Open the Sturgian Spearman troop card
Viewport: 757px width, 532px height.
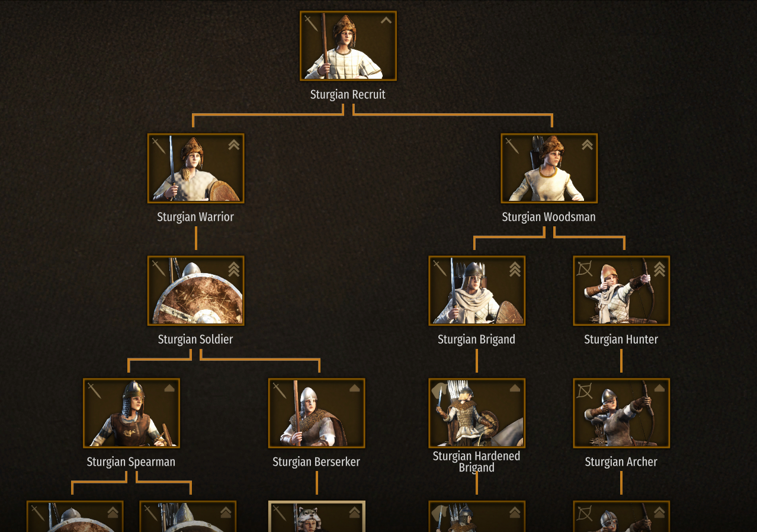(x=131, y=413)
